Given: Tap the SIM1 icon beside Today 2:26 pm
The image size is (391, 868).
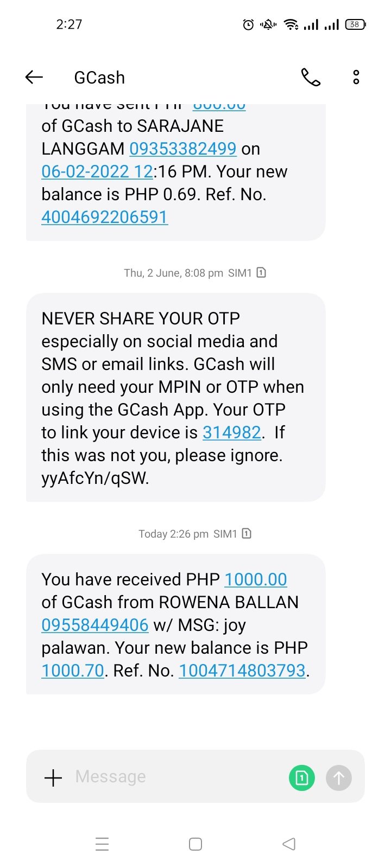Looking at the screenshot, I should point(247,533).
